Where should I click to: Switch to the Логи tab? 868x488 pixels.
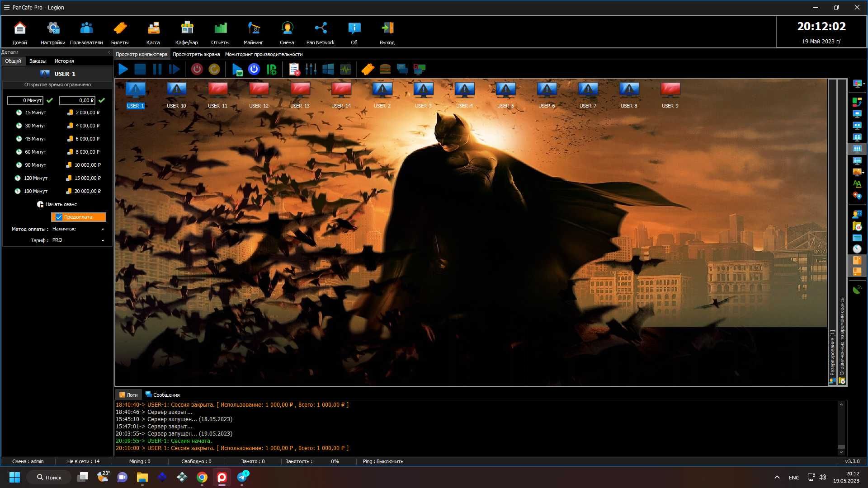point(128,395)
